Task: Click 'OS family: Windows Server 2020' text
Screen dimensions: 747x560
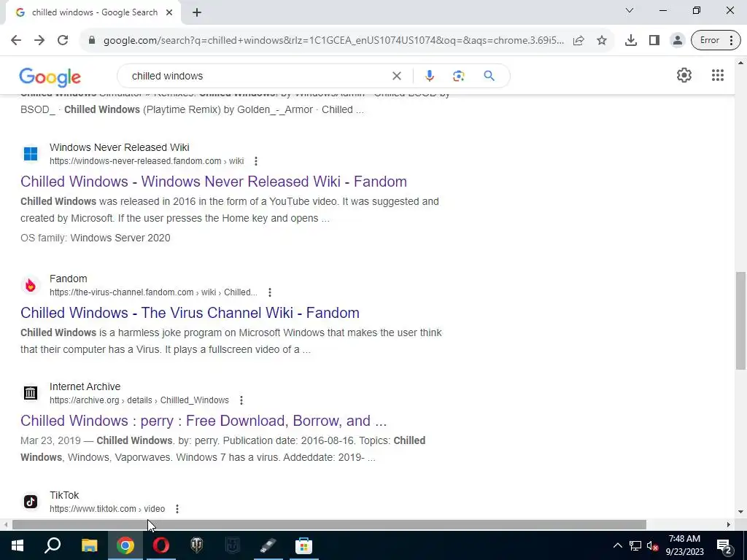Action: [x=96, y=238]
